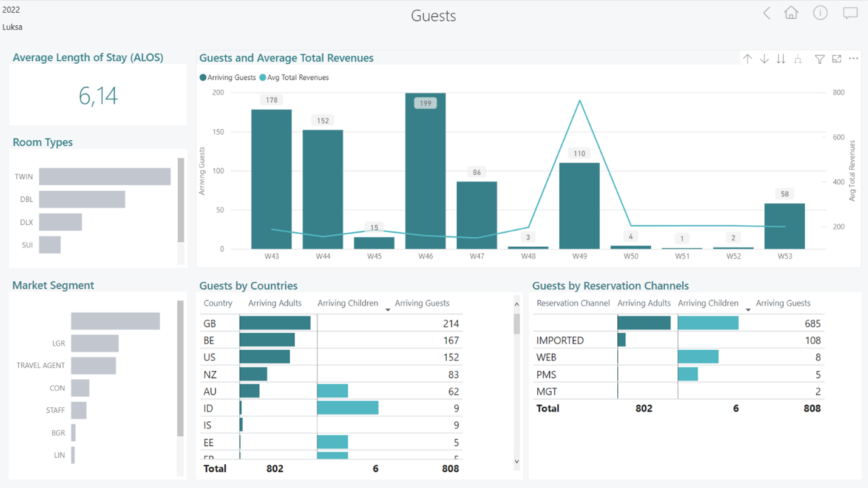Open focus mode for the Guests chart

tap(836, 59)
